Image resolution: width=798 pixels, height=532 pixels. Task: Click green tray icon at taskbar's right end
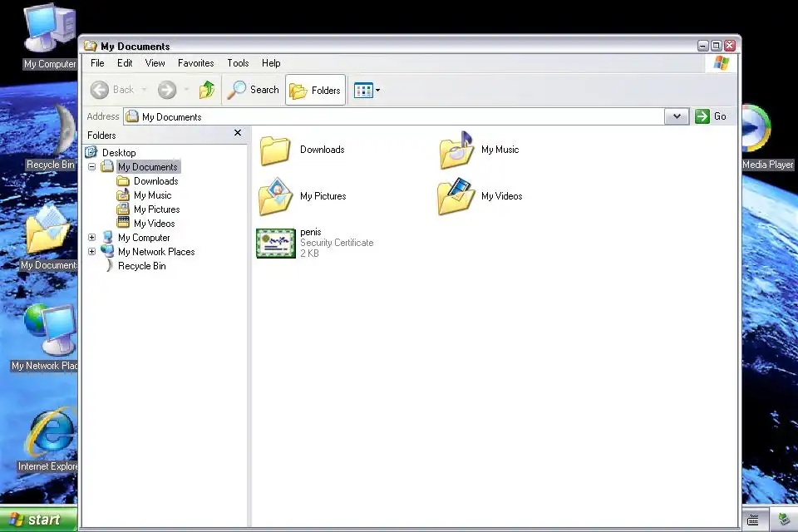pyautogui.click(x=784, y=520)
